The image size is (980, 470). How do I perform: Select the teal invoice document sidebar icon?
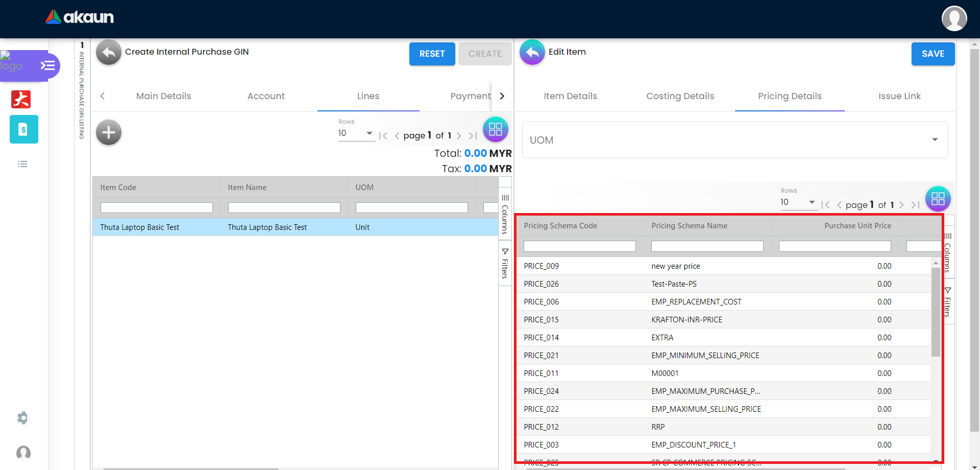[x=23, y=129]
